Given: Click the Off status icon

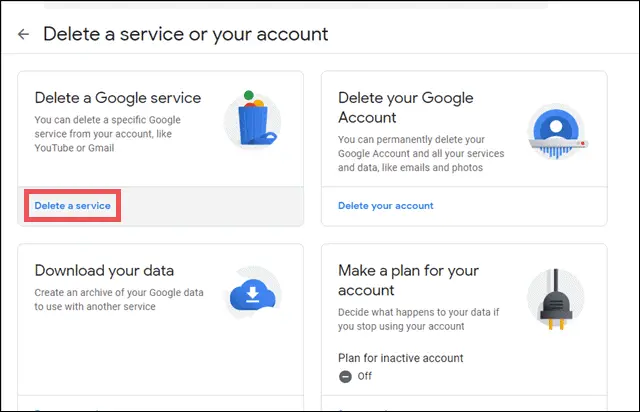Looking at the screenshot, I should [345, 376].
